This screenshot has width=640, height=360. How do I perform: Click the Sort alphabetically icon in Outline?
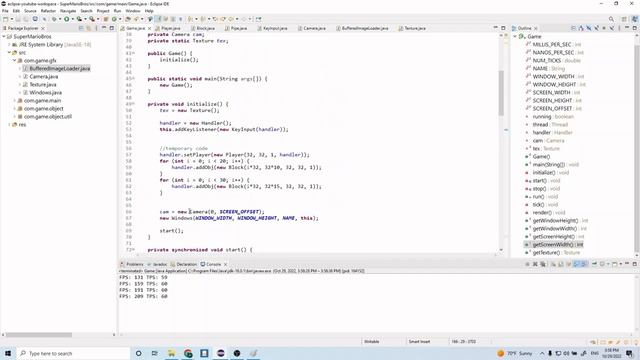click(x=581, y=28)
